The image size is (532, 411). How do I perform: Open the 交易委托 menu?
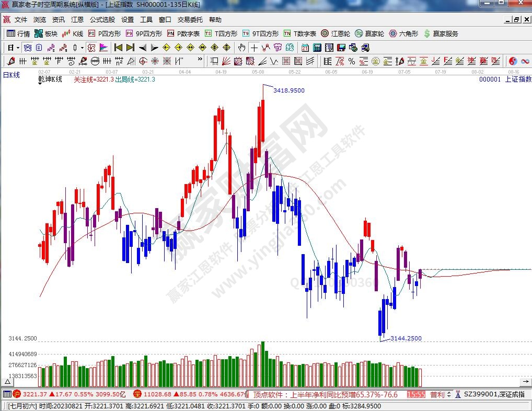pos(190,20)
